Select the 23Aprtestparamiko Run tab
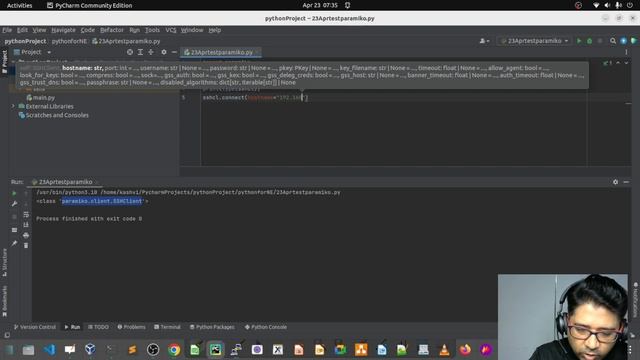The height and width of the screenshot is (360, 640). [x=65, y=182]
